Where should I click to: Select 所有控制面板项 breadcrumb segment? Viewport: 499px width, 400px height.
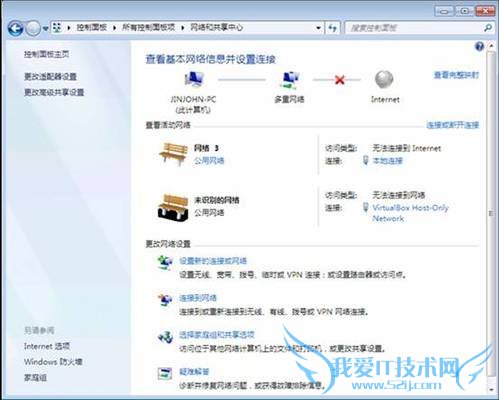click(x=148, y=28)
